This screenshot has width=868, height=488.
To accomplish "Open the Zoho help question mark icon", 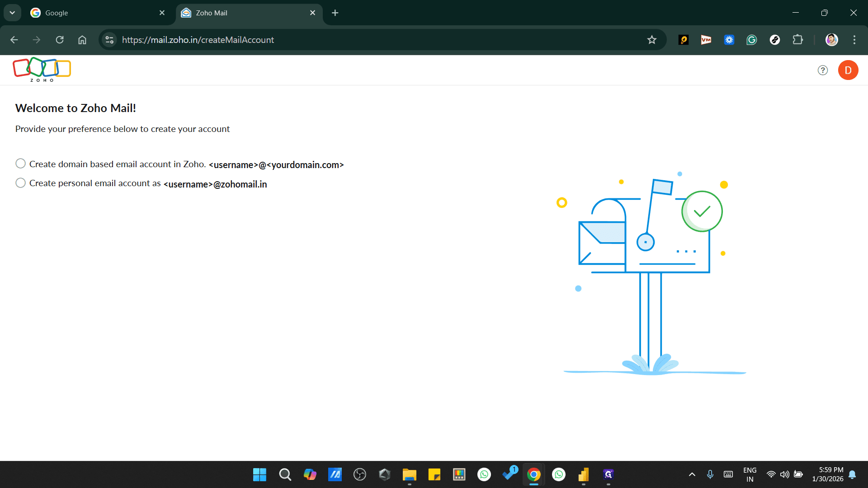I will coord(823,70).
